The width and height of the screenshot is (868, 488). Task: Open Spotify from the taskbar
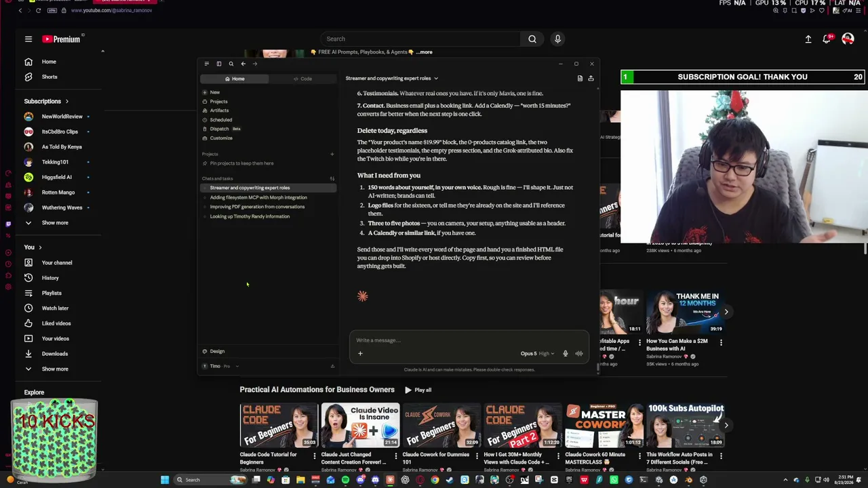click(345, 480)
